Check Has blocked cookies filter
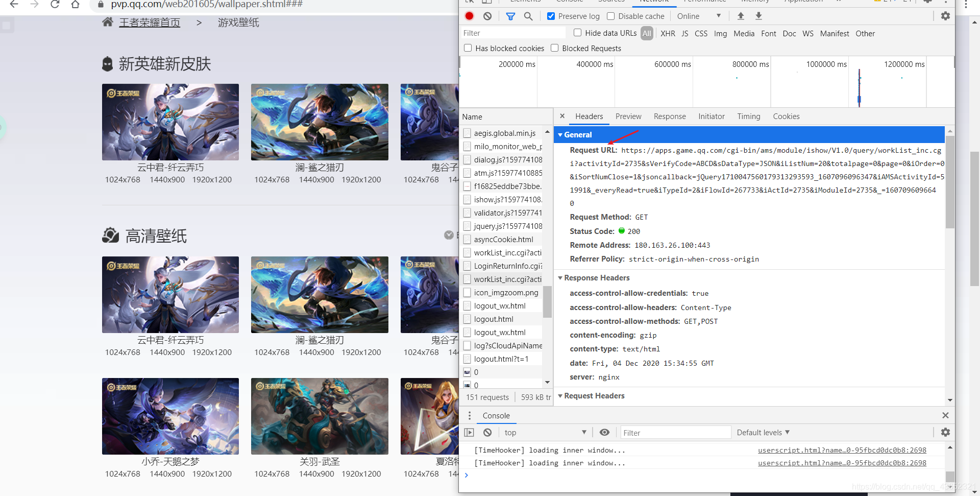This screenshot has height=496, width=980. coord(468,48)
